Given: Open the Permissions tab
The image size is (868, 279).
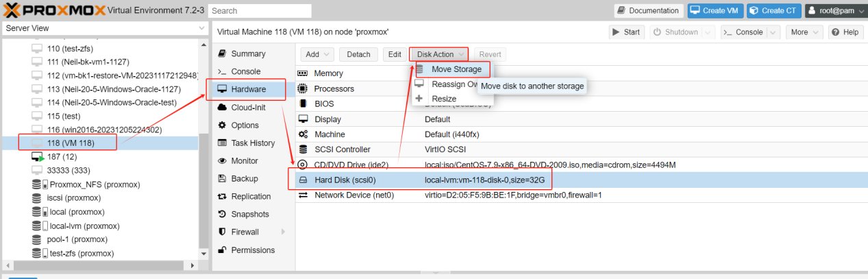Looking at the screenshot, I should click(253, 250).
